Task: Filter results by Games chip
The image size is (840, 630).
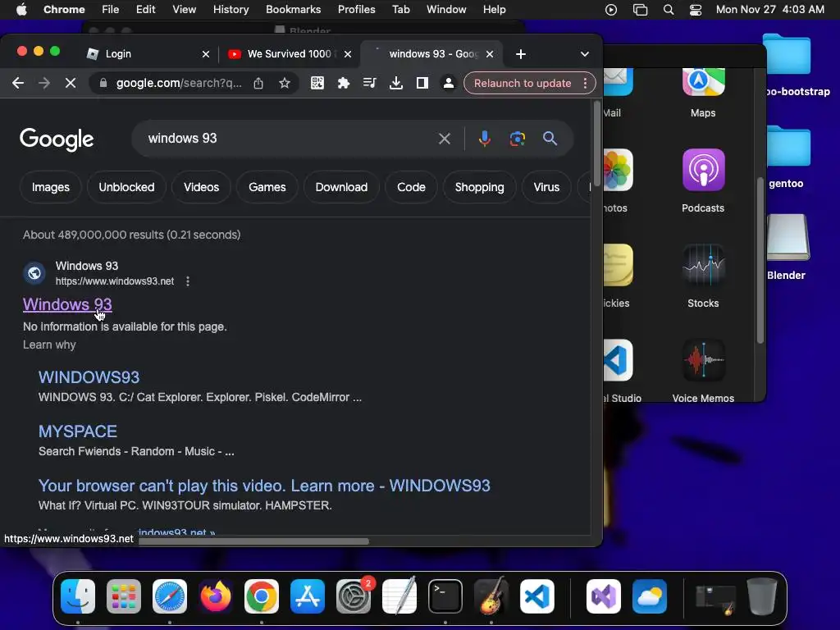Action: tap(267, 187)
